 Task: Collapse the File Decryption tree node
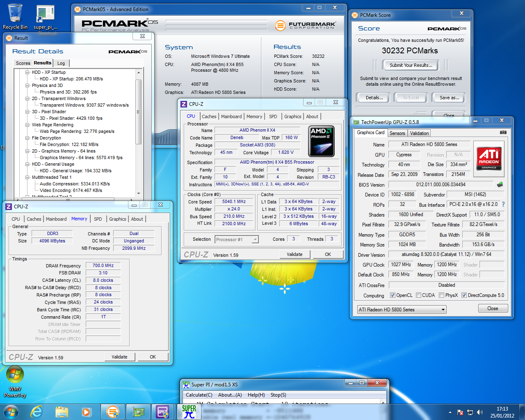(27, 138)
